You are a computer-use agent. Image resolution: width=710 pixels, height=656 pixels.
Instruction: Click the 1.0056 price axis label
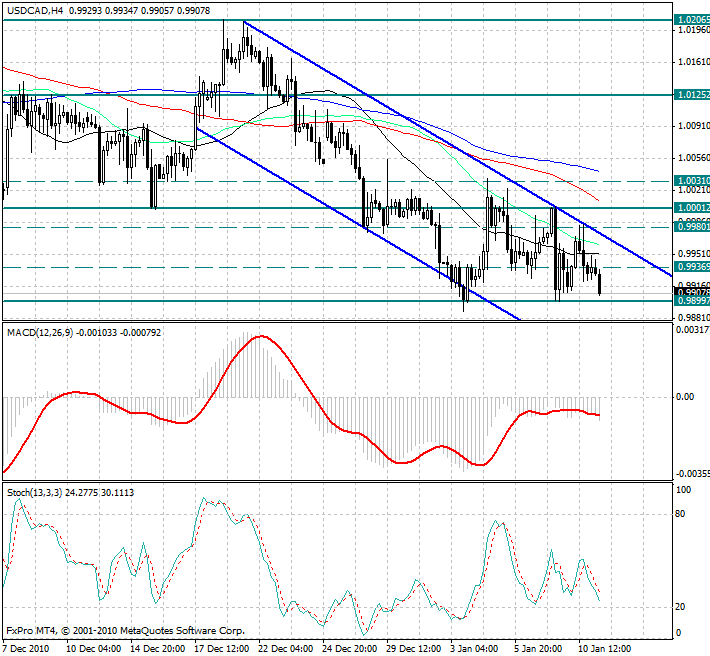tap(694, 158)
